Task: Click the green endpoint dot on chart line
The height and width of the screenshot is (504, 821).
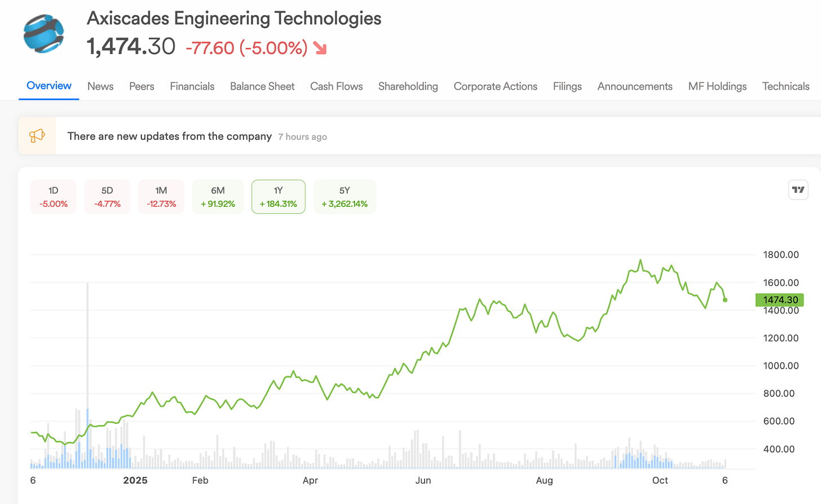Action: [725, 300]
